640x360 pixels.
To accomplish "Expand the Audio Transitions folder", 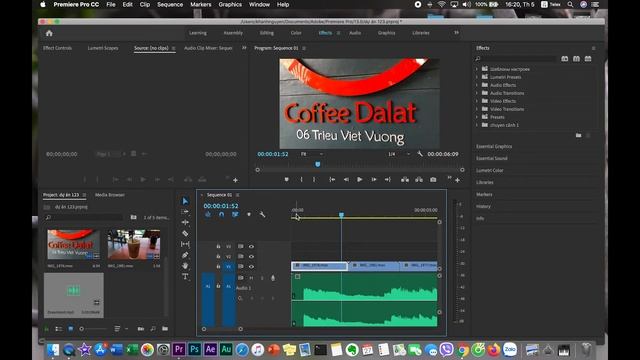I will coord(476,93).
